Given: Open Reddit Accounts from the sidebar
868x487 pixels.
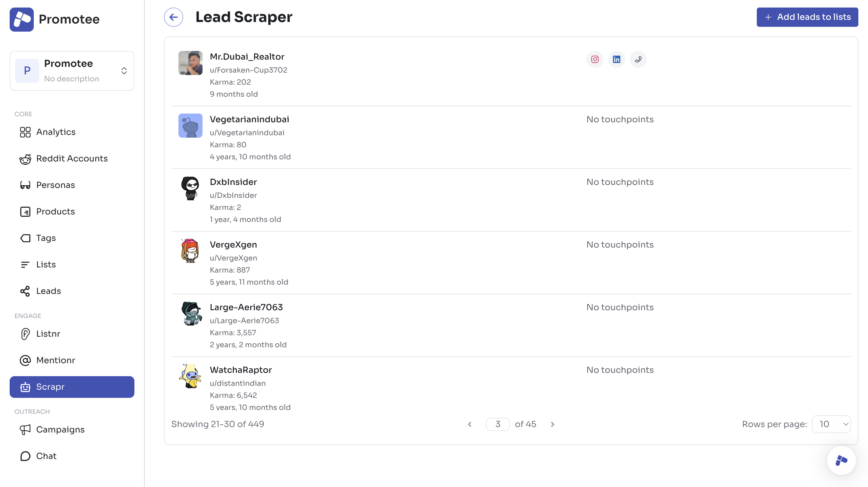Looking at the screenshot, I should click(x=72, y=159).
